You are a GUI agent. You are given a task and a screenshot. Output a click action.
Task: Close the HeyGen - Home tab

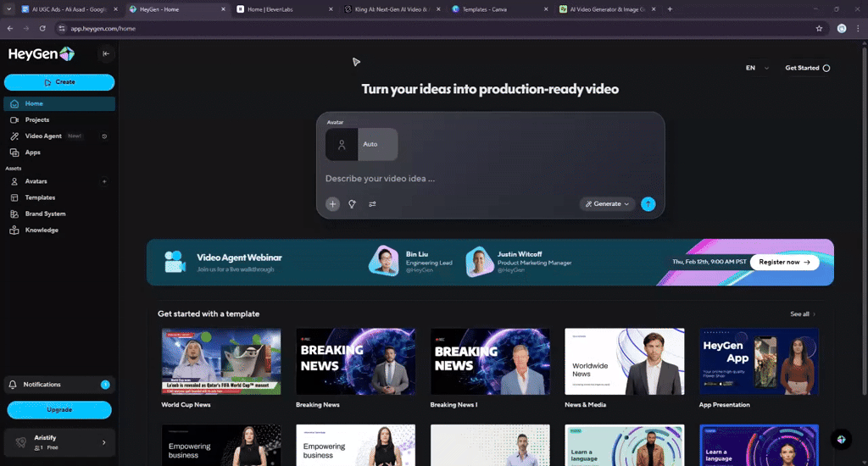click(223, 9)
